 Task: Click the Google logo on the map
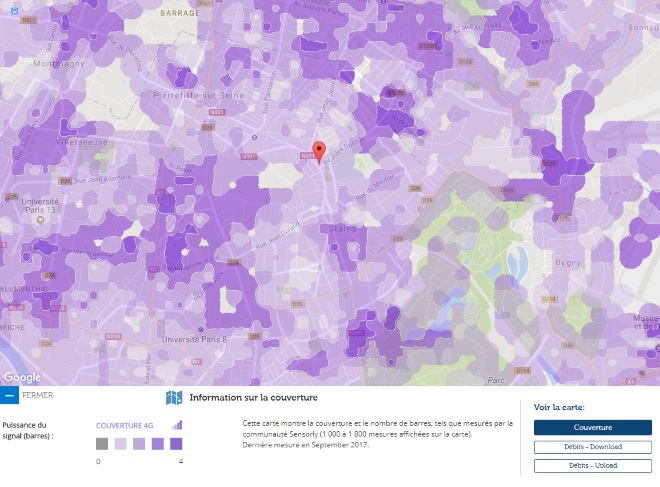point(22,377)
